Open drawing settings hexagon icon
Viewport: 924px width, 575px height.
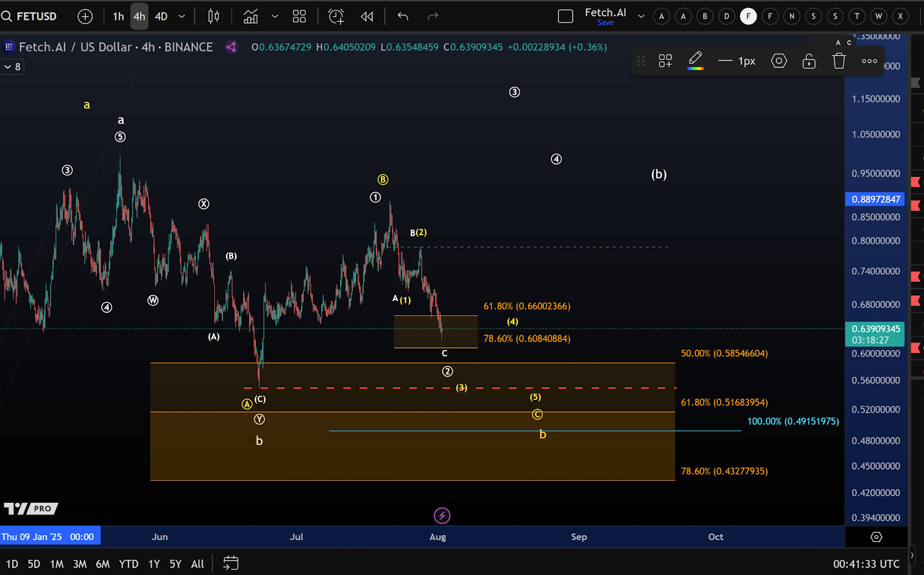(778, 61)
